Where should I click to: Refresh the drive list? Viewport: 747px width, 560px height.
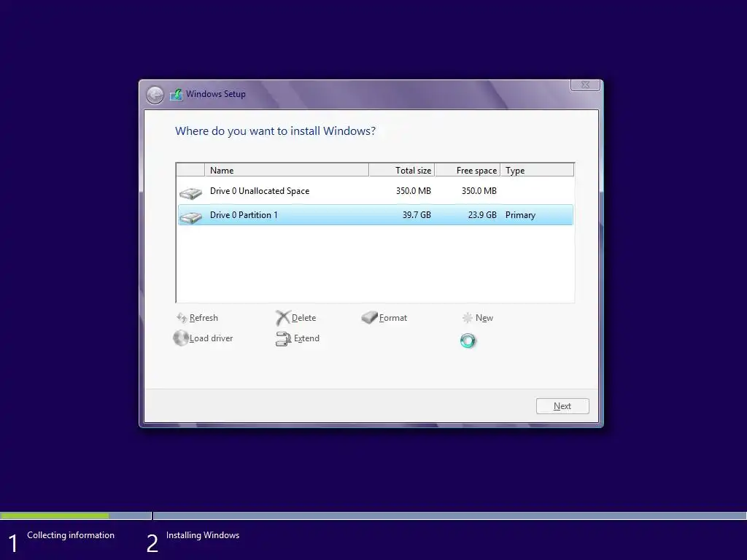point(204,318)
